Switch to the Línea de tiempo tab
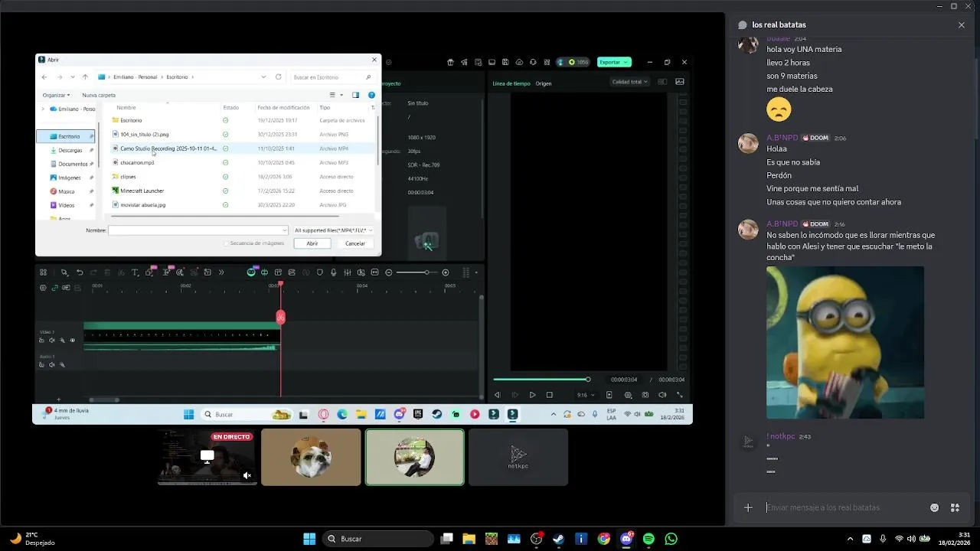Viewport: 980px width, 551px height. pos(511,83)
